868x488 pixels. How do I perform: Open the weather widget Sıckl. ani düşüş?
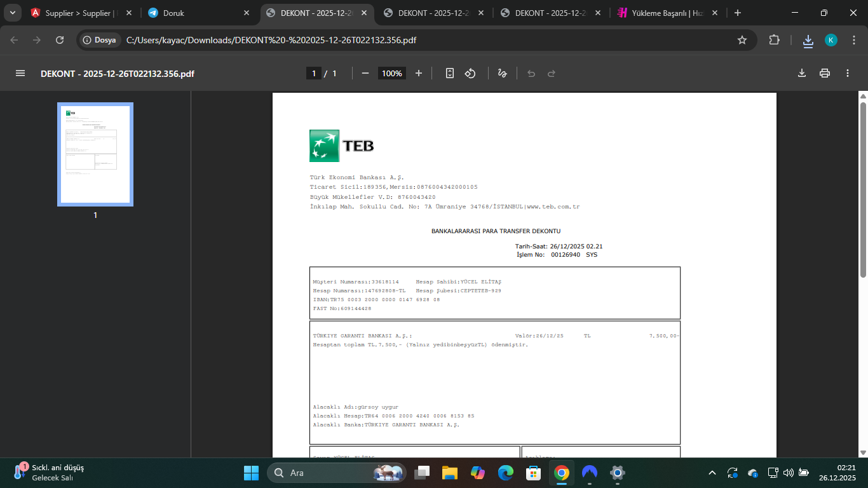coord(49,473)
